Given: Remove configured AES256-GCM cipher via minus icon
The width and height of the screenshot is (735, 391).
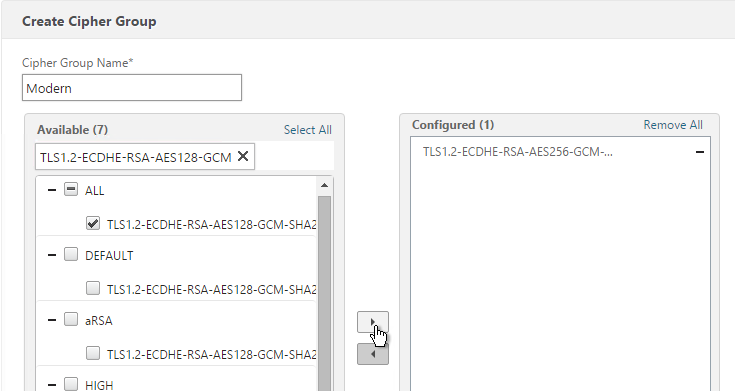Looking at the screenshot, I should point(699,152).
